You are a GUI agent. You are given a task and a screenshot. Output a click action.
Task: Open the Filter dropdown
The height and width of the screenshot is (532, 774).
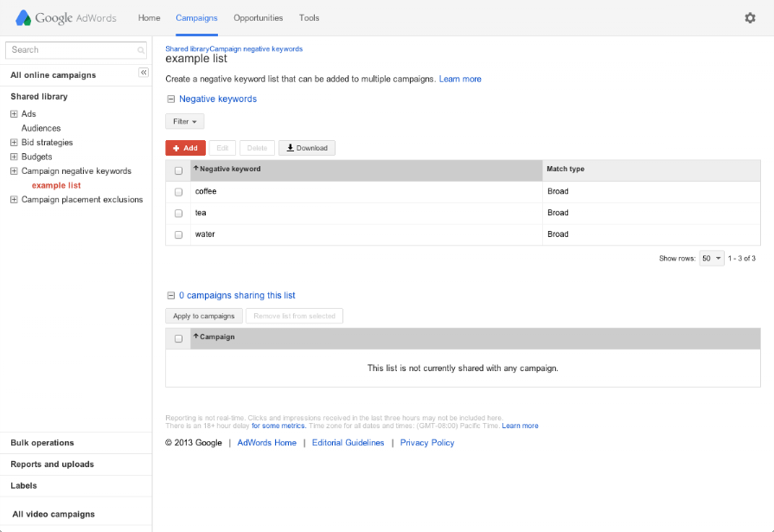pos(184,122)
